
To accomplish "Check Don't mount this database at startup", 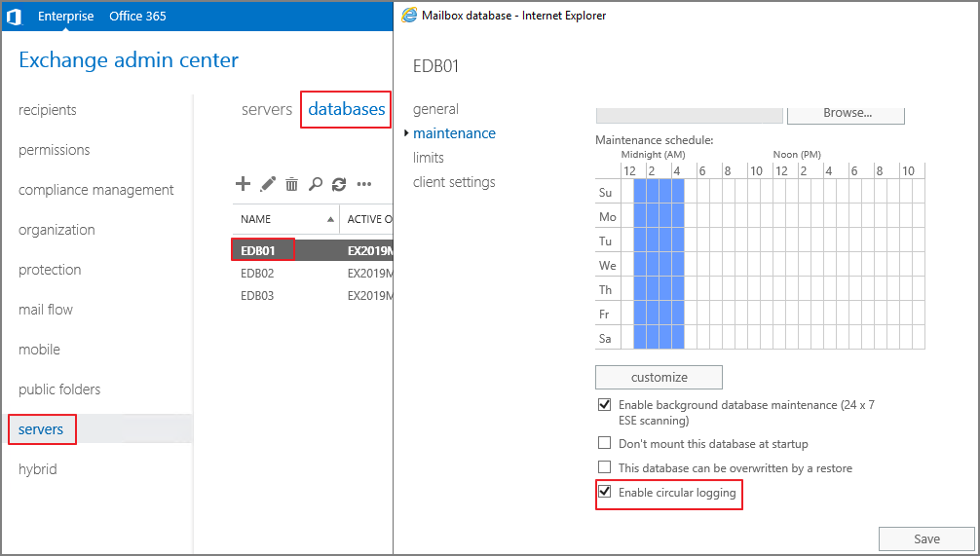I will (604, 443).
